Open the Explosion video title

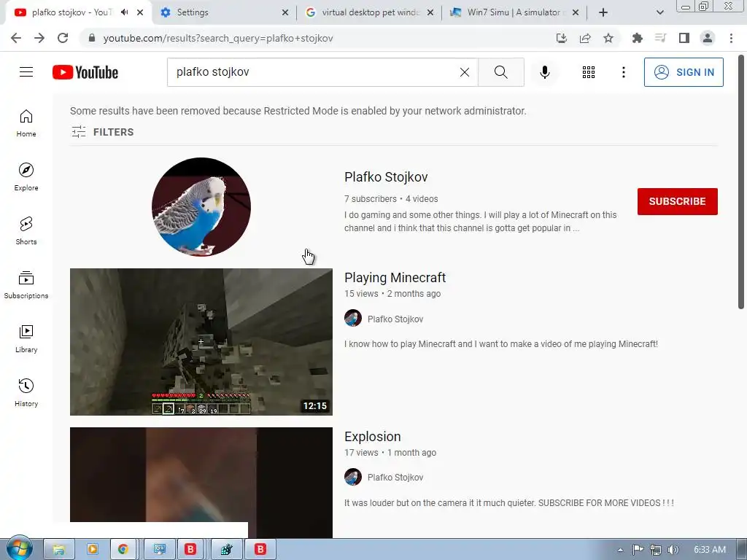(373, 437)
